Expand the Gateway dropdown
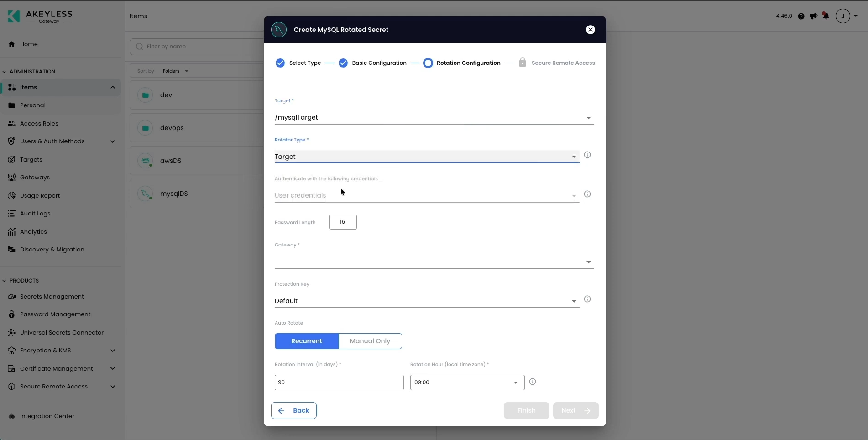 pyautogui.click(x=434, y=262)
